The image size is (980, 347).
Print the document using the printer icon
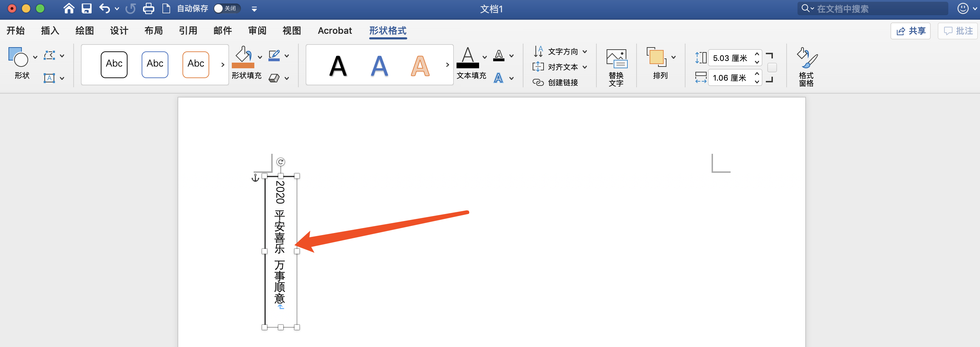tap(148, 8)
